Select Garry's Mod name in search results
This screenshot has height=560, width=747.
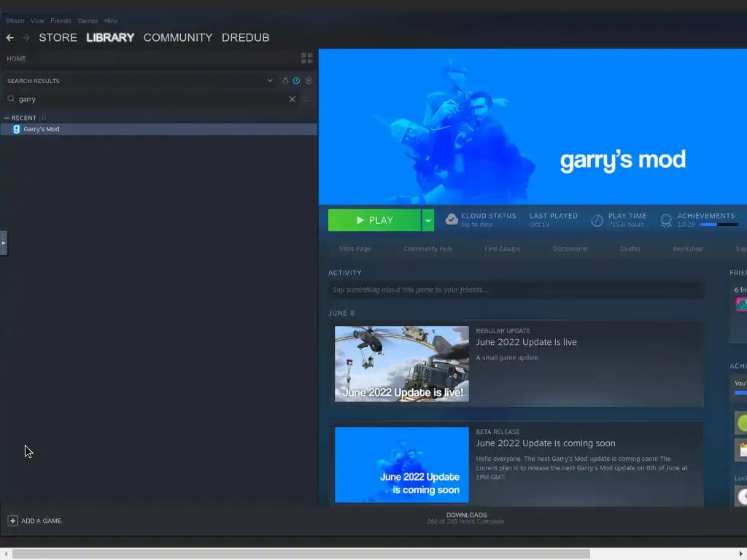click(x=42, y=129)
